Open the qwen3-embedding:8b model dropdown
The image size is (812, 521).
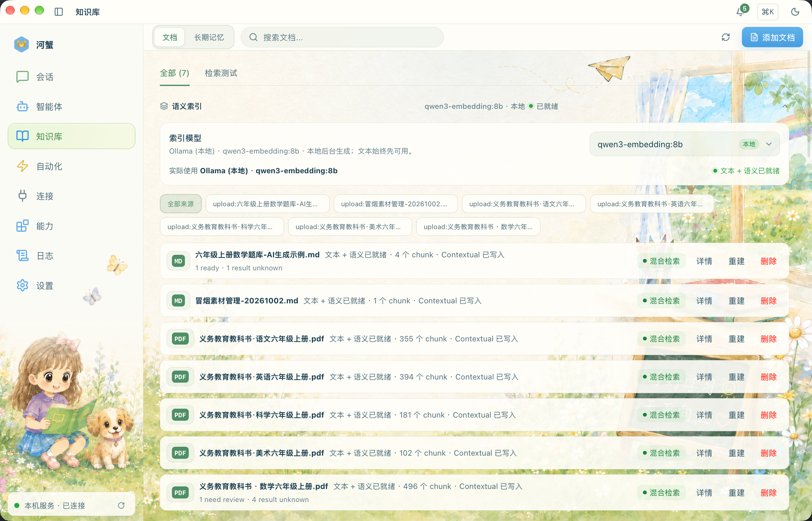(x=684, y=144)
